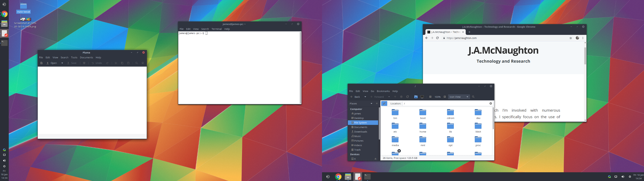Open Chrome from the bottom taskbar

(338, 177)
